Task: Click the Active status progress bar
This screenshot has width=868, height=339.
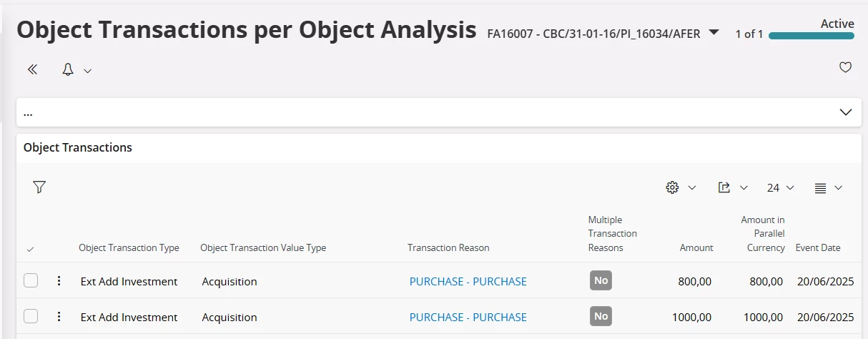Action: (812, 35)
